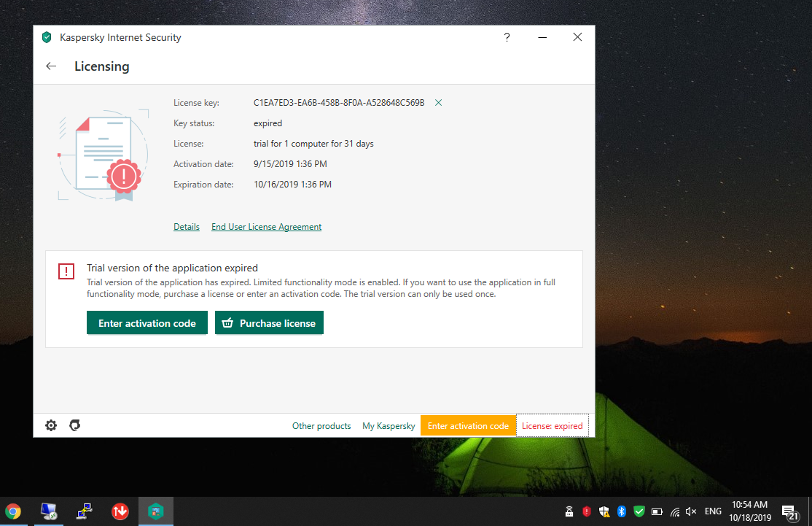Open the End User License Agreement link

pos(266,227)
